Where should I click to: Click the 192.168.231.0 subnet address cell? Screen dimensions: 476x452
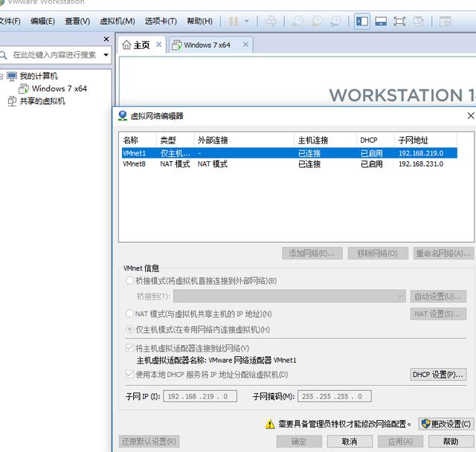421,164
